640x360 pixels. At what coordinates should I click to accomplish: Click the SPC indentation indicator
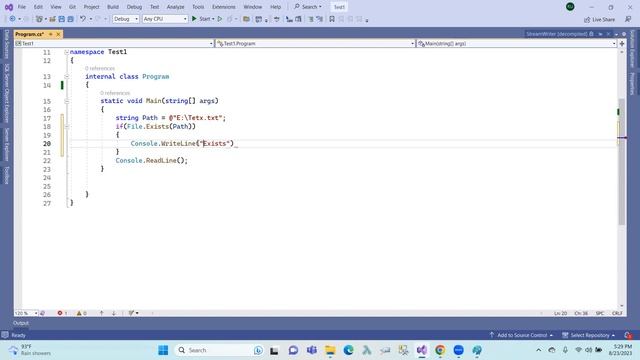[600, 313]
